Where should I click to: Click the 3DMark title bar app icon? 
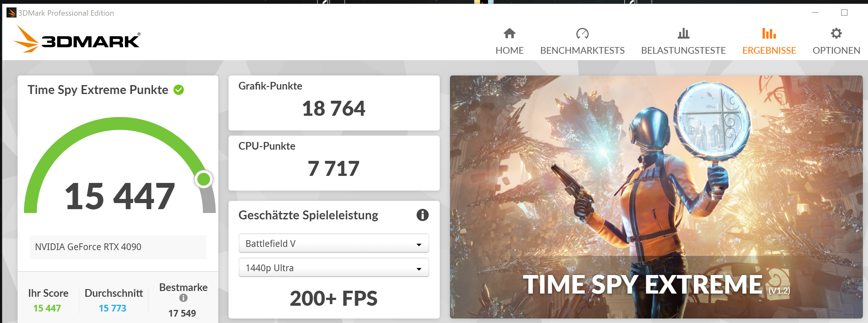tap(11, 13)
